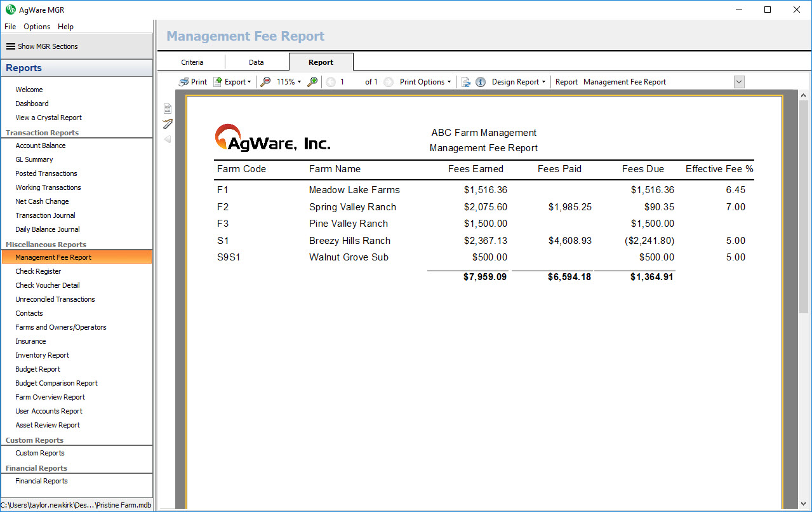Select Budget Comparison Report in sidebar
Screen dimensions: 812x512
point(57,383)
